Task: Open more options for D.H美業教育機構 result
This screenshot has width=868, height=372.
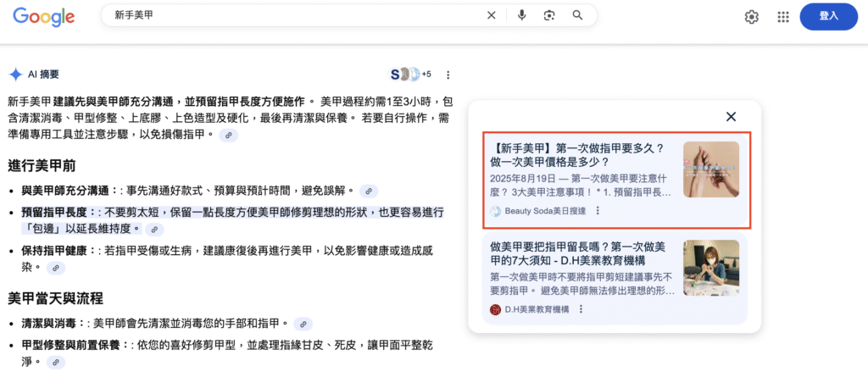Action: (x=581, y=309)
